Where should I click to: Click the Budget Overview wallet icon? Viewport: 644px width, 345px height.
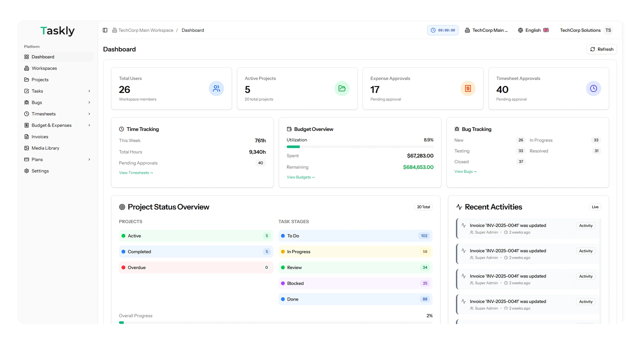click(x=289, y=129)
